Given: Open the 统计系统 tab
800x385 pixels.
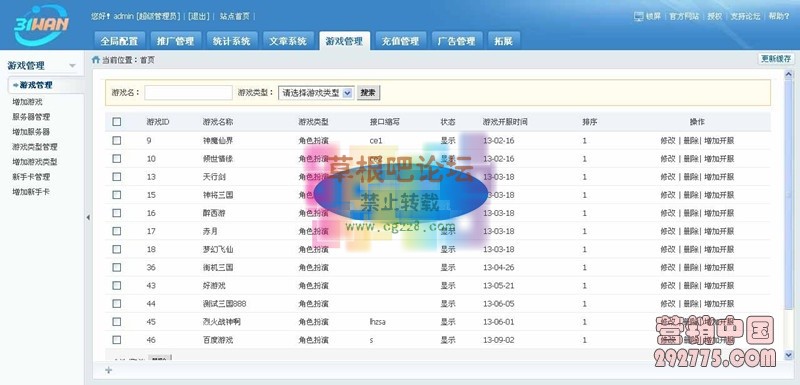Looking at the screenshot, I should (x=232, y=41).
